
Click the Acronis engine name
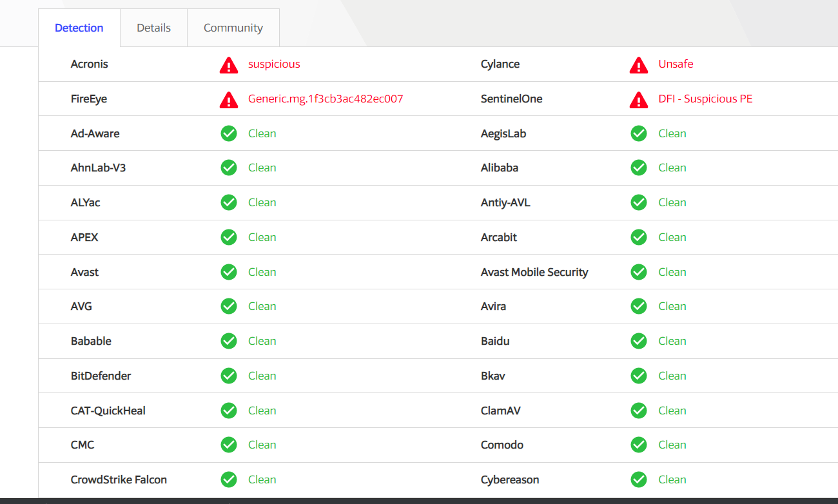90,64
